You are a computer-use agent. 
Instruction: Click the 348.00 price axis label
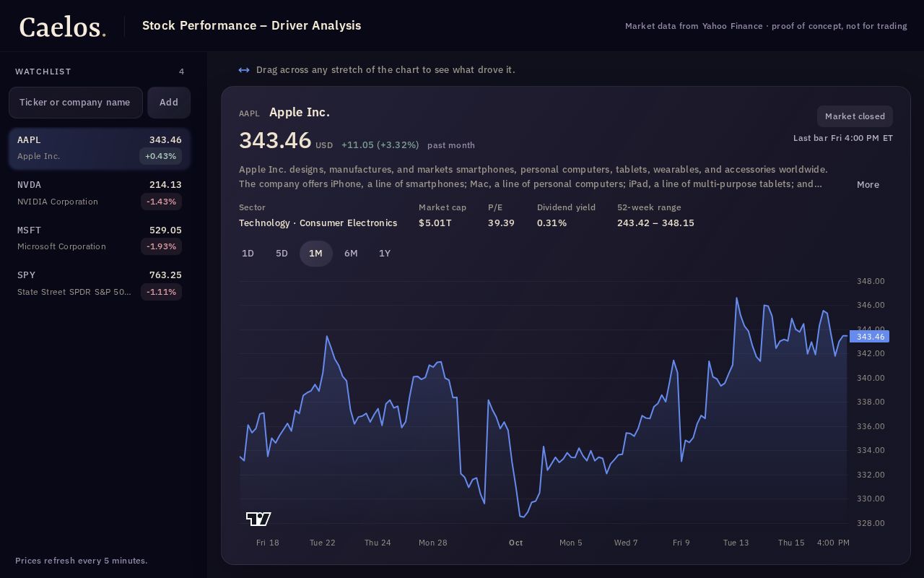[x=871, y=281]
